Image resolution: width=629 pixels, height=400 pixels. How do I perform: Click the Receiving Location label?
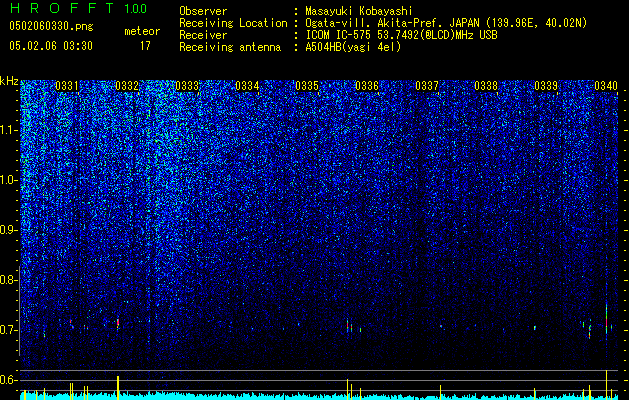pos(233,23)
